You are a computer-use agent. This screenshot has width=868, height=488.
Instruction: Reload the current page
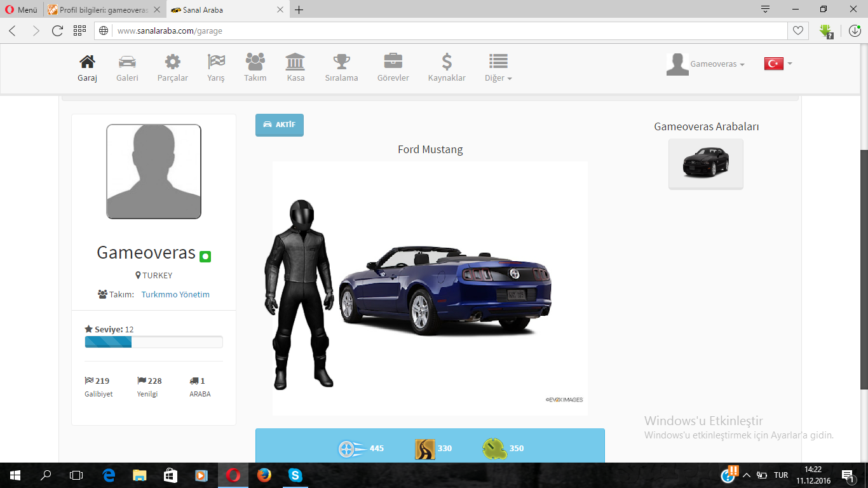pyautogui.click(x=58, y=30)
